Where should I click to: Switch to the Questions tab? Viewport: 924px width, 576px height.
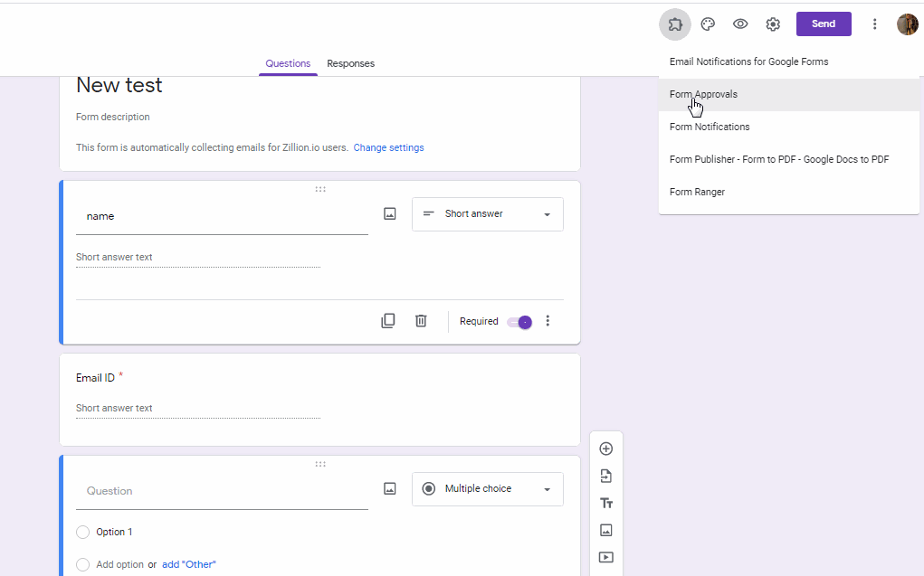pos(288,63)
